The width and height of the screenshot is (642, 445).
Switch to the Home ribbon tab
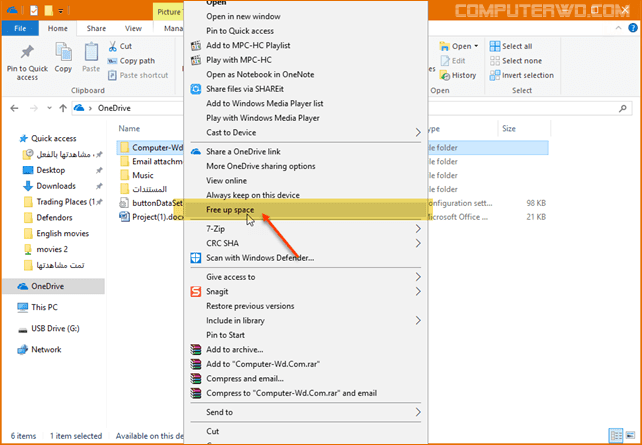tap(58, 28)
